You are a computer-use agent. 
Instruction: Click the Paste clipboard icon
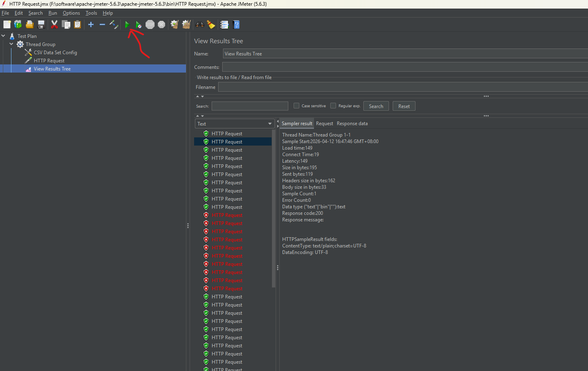(x=77, y=24)
